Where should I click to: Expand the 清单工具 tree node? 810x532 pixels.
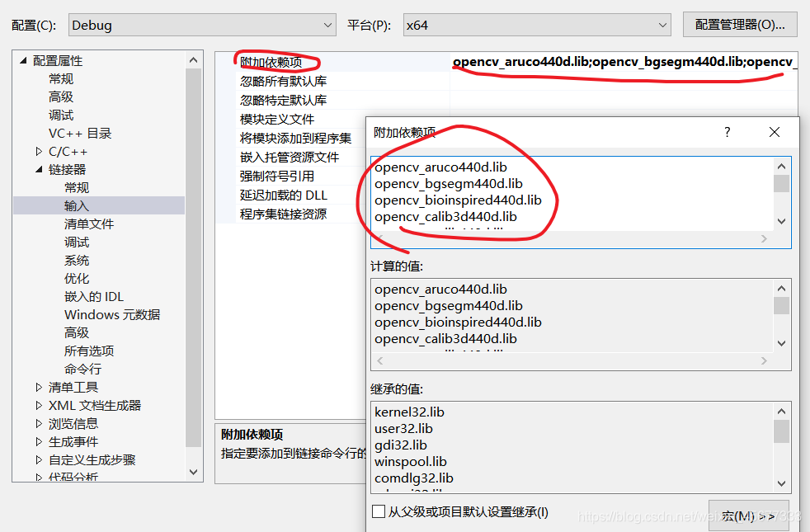tap(38, 386)
